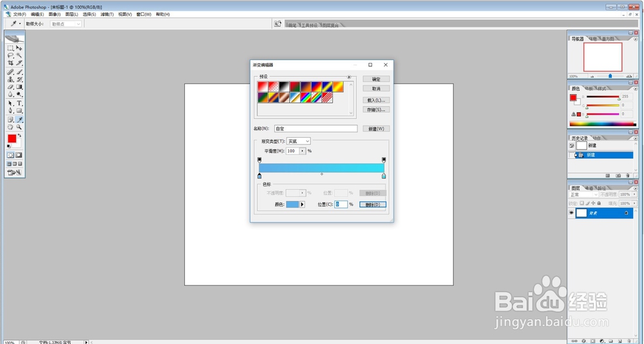
Task: Toggle lock all in Layers panel
Action: (599, 203)
